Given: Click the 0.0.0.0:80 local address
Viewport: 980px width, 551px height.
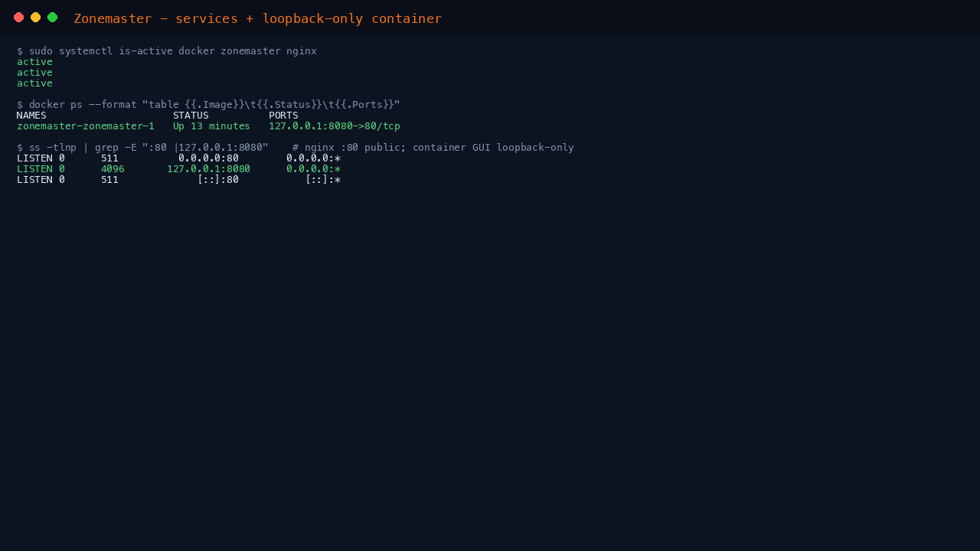Looking at the screenshot, I should click(x=208, y=158).
